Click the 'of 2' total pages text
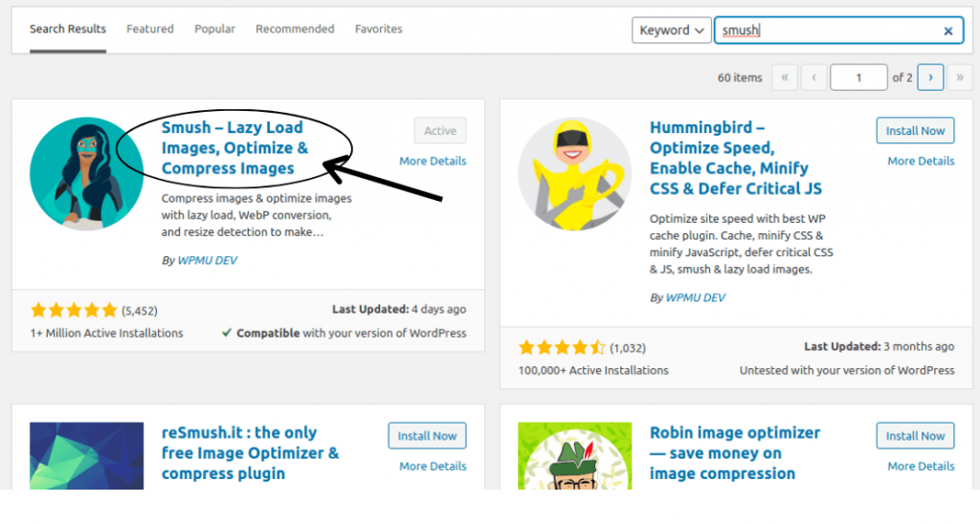Screen dimensions: 980x524 (x=902, y=77)
